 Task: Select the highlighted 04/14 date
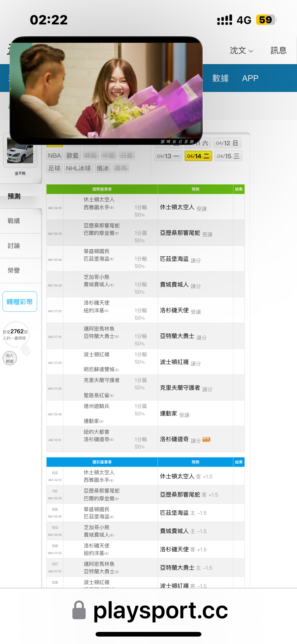coord(198,156)
